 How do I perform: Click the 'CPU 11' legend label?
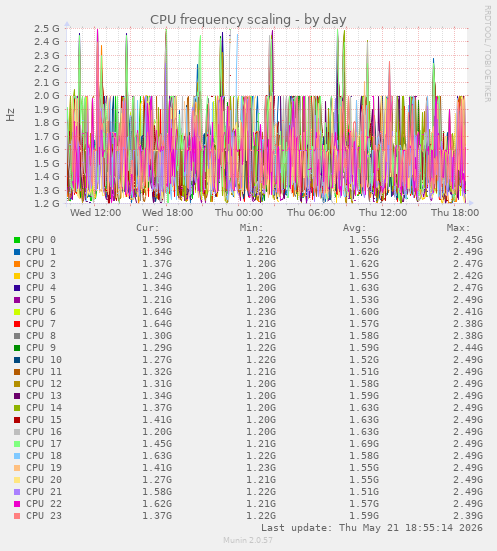click(44, 372)
